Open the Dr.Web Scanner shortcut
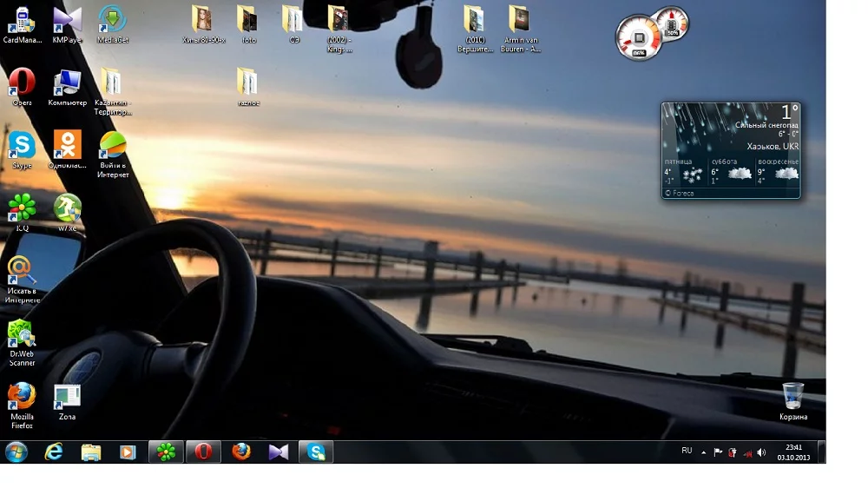The image size is (868, 488). 22,336
